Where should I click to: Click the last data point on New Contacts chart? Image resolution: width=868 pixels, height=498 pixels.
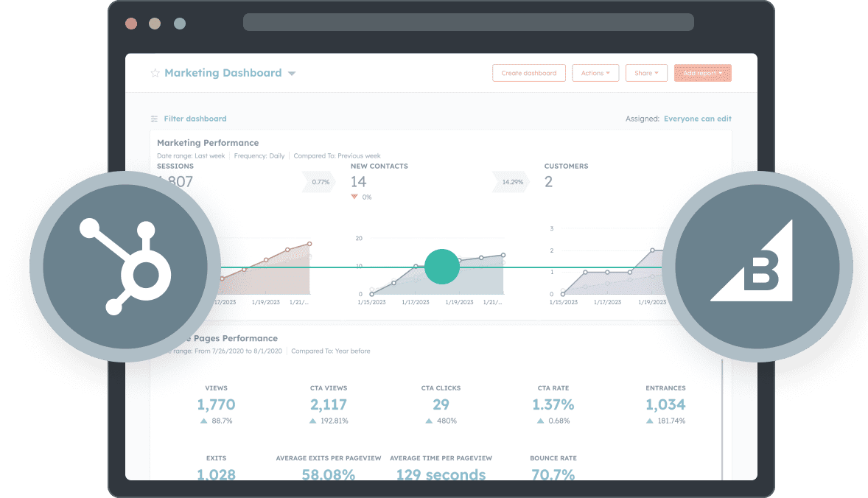point(503,255)
